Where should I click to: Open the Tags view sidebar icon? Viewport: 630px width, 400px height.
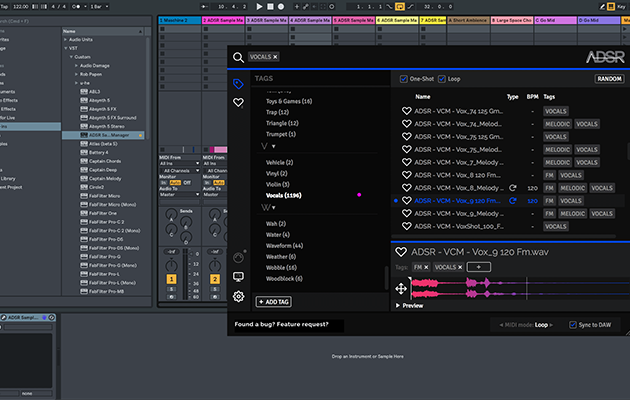(x=238, y=83)
